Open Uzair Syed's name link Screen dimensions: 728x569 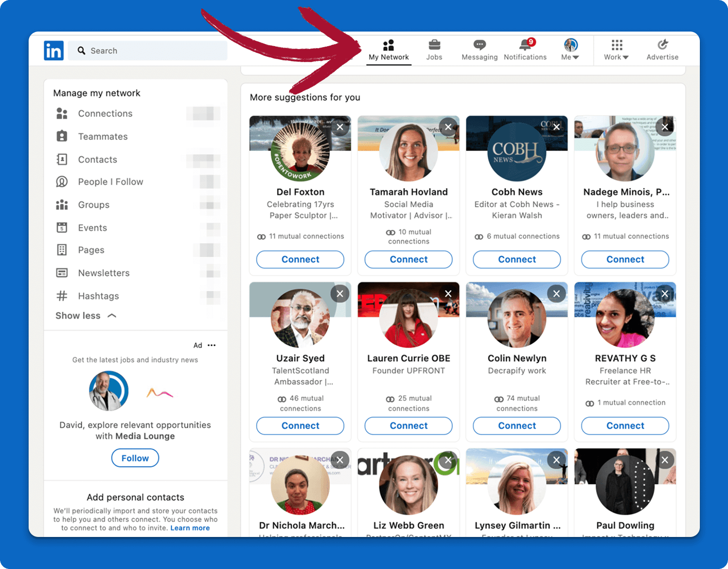(300, 358)
